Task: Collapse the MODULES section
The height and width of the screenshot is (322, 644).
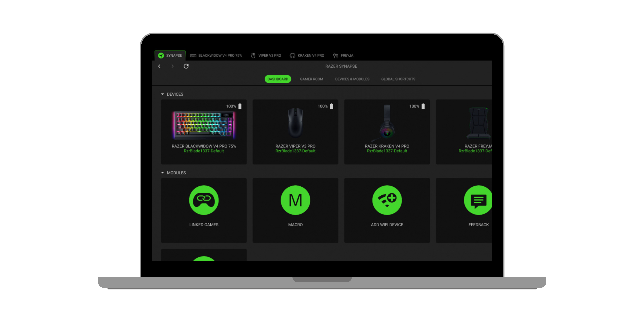Action: pyautogui.click(x=162, y=173)
